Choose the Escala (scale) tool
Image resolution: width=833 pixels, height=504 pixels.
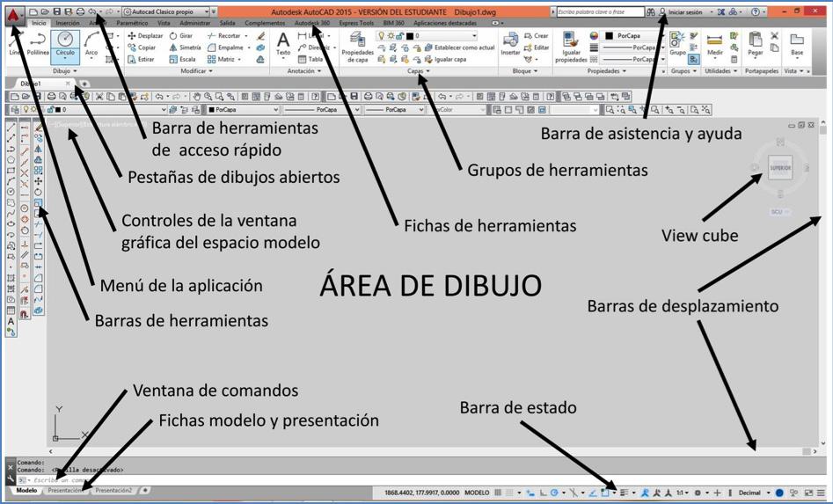pyautogui.click(x=182, y=59)
